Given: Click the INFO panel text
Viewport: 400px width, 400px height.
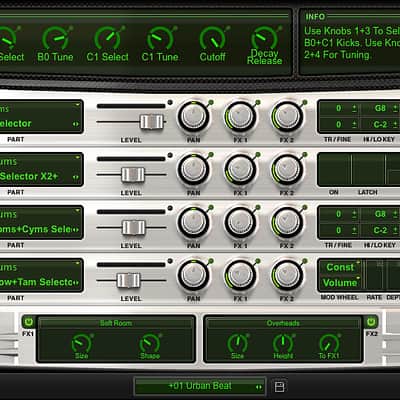Looking at the screenshot, I should coord(352,43).
